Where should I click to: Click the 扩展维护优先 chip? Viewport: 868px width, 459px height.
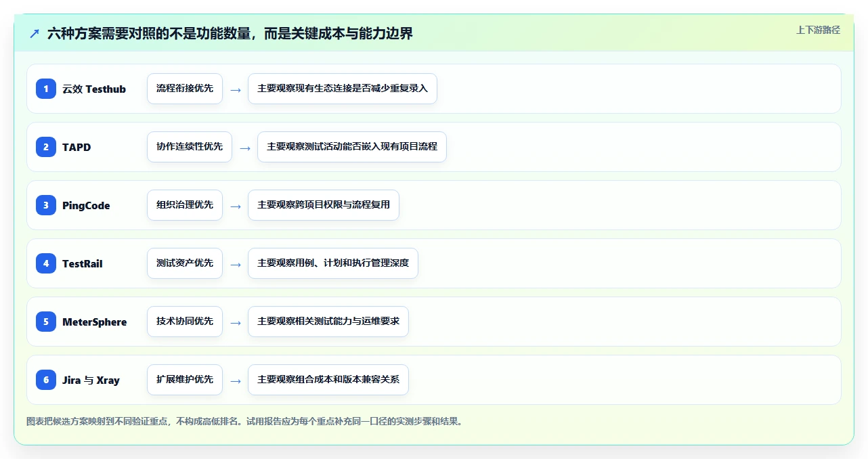pyautogui.click(x=185, y=380)
